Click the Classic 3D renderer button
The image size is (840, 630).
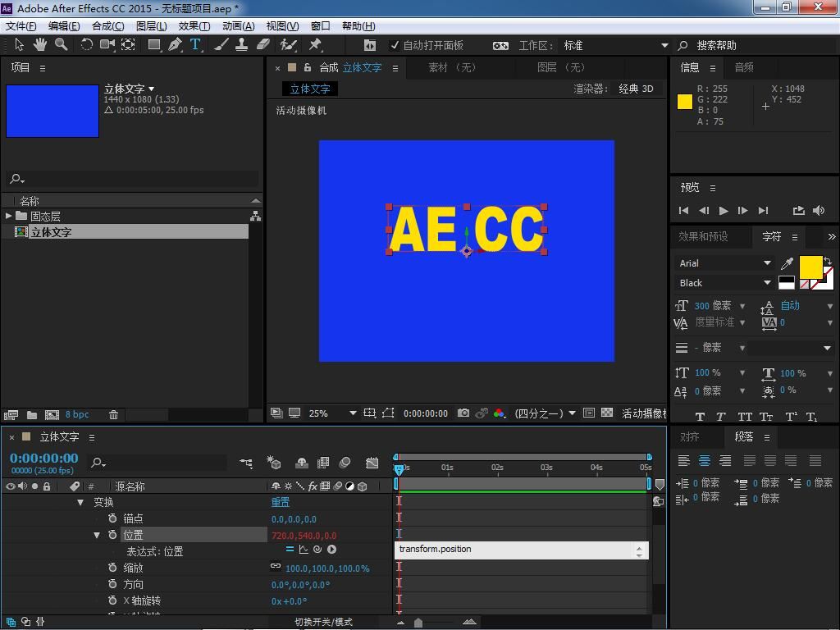tap(636, 89)
